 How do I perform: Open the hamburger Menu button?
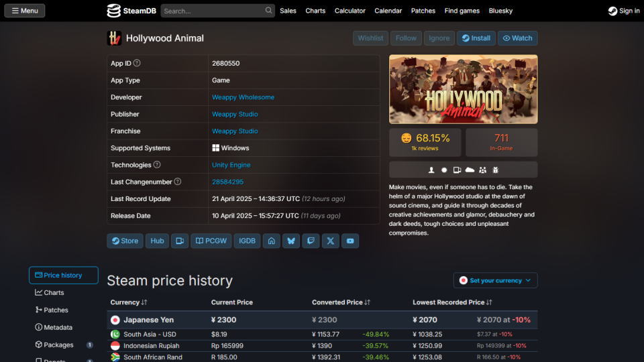tap(25, 11)
